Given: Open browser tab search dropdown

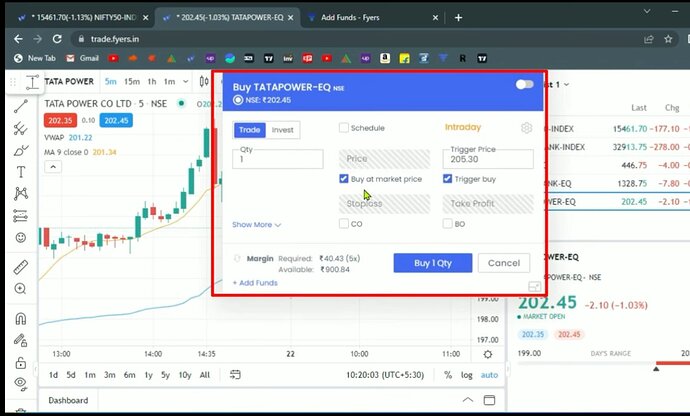Looking at the screenshot, I should coord(647,11).
